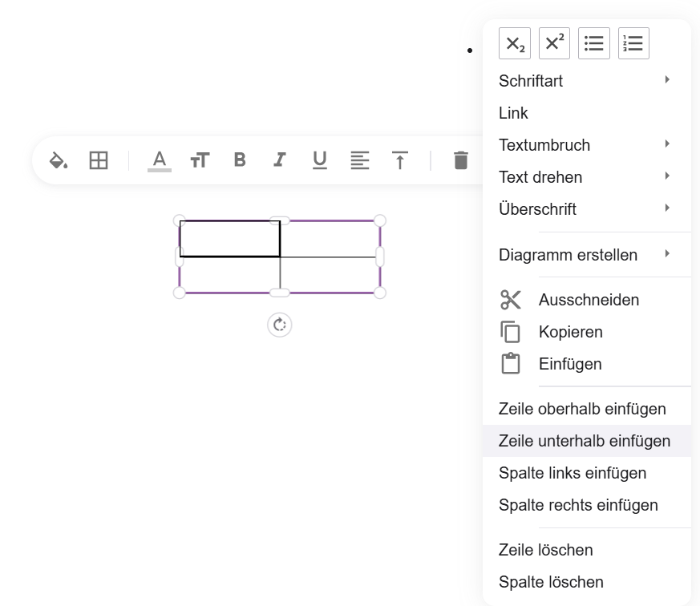700x606 pixels.
Task: Select the text color A icon
Action: pyautogui.click(x=160, y=160)
